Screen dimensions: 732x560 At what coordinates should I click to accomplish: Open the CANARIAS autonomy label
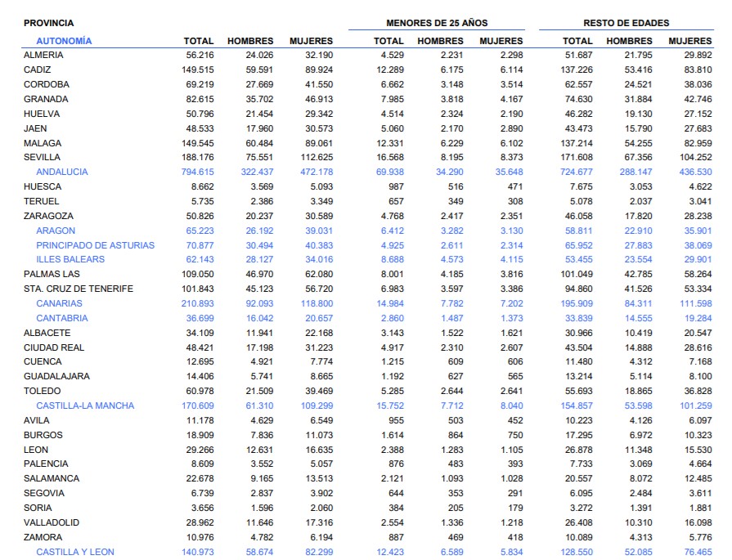59,303
